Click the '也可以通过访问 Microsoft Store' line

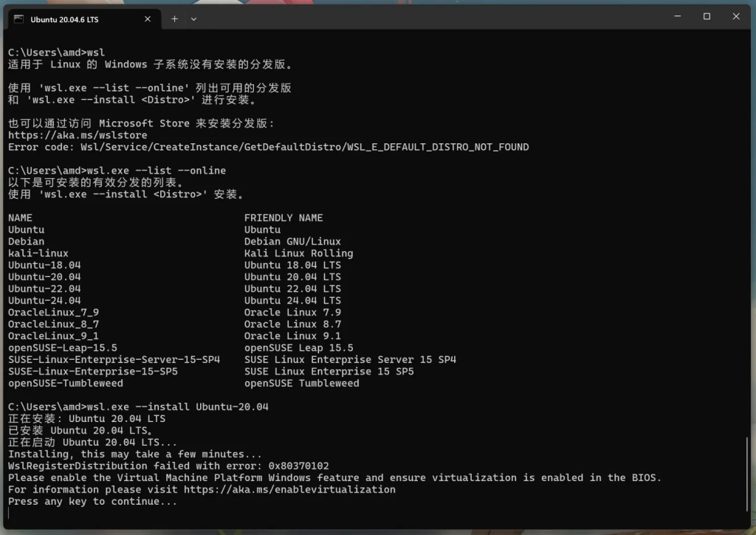coord(141,123)
